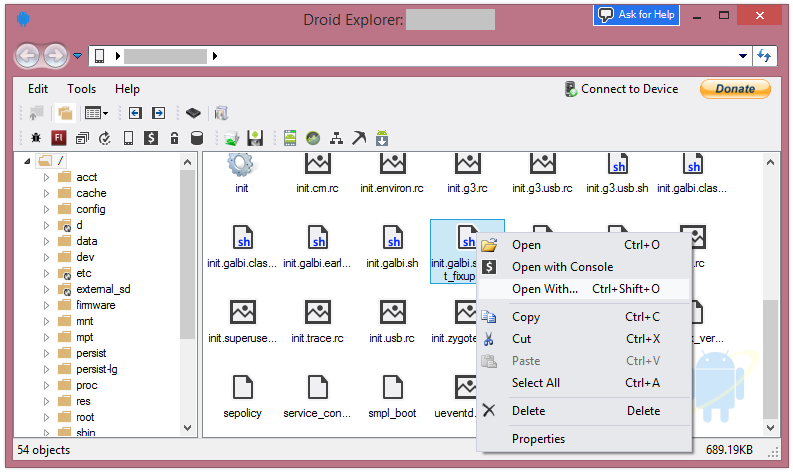Choose Open With... from context menu

[x=584, y=289]
